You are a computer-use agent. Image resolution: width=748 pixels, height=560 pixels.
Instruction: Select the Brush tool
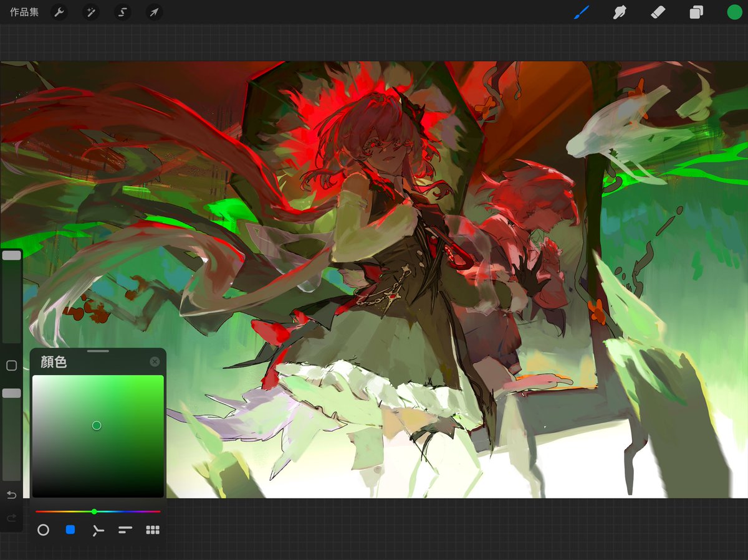point(581,12)
